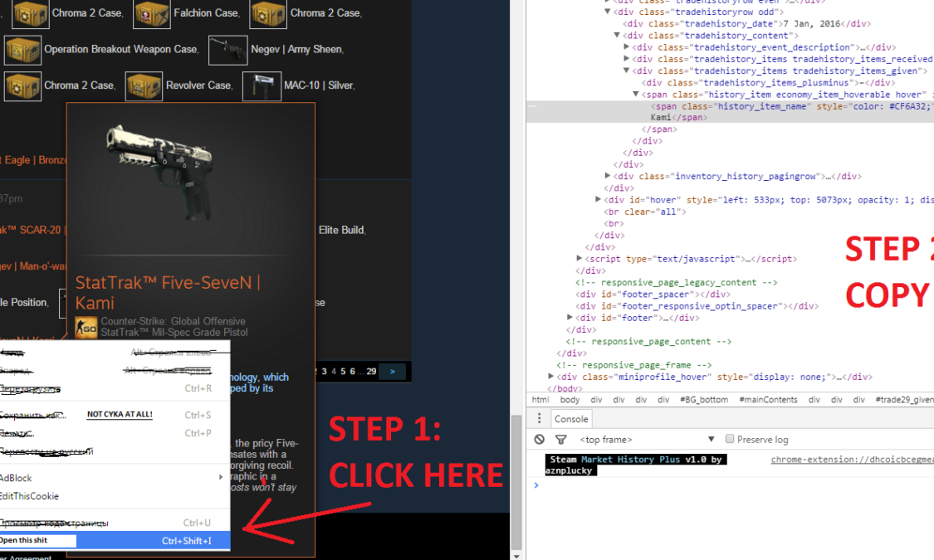Expand the footer div node
The image size is (934, 560).
(570, 317)
